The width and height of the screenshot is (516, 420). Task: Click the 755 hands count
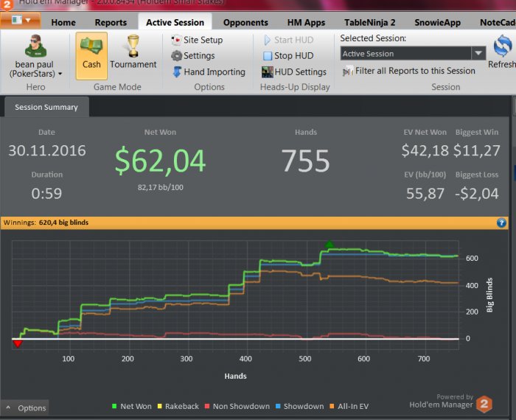coord(306,161)
